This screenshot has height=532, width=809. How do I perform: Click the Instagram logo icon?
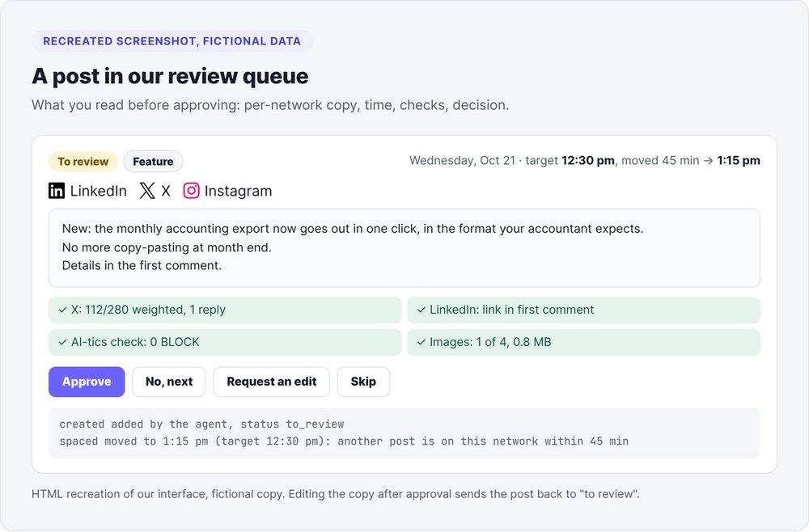click(x=192, y=191)
